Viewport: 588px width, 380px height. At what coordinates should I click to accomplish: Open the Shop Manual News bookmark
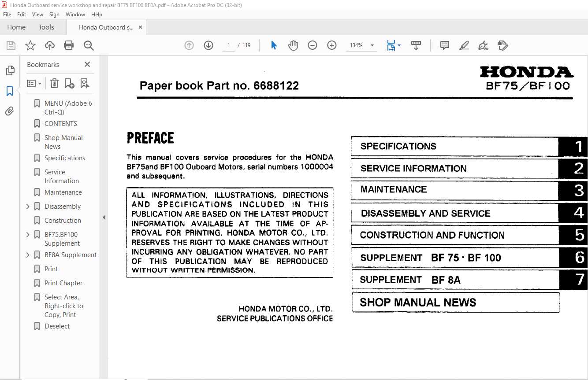tap(63, 142)
